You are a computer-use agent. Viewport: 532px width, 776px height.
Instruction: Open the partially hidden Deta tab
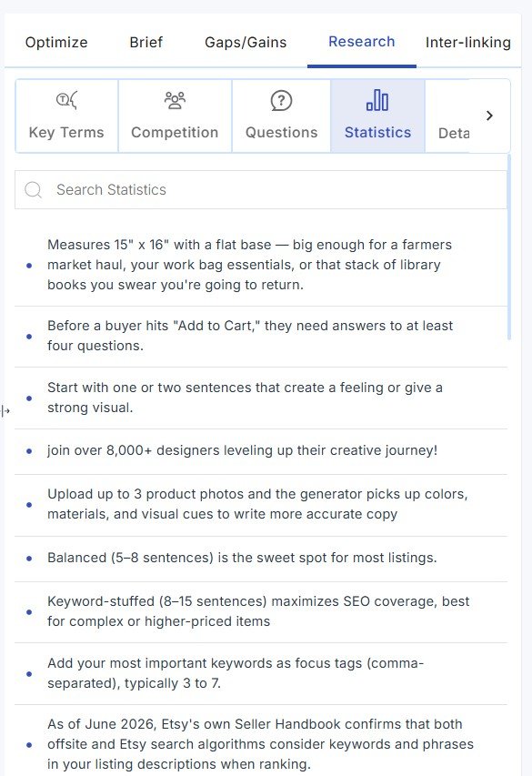pyautogui.click(x=454, y=133)
